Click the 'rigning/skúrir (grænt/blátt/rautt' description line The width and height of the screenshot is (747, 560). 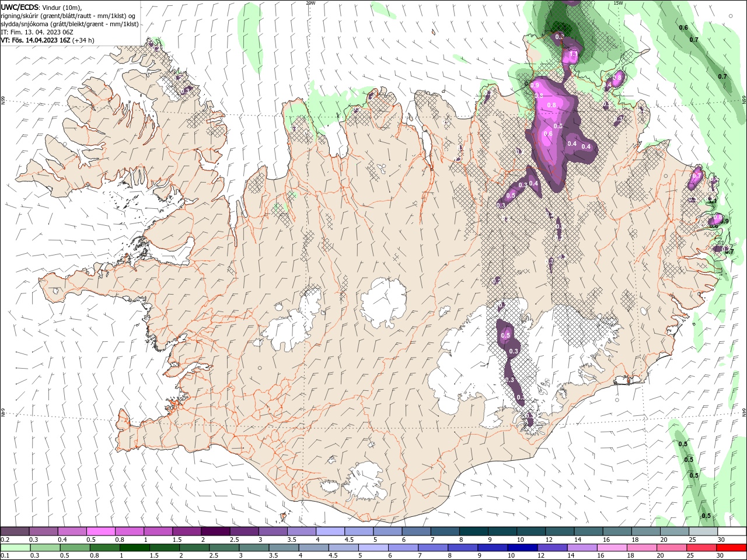[68, 16]
